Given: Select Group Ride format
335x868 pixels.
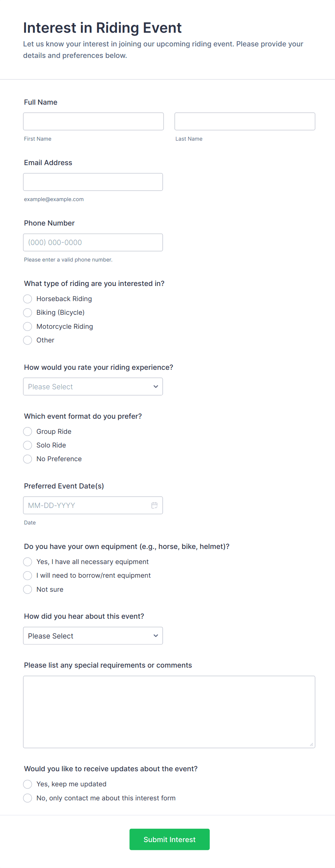Looking at the screenshot, I should [x=28, y=431].
